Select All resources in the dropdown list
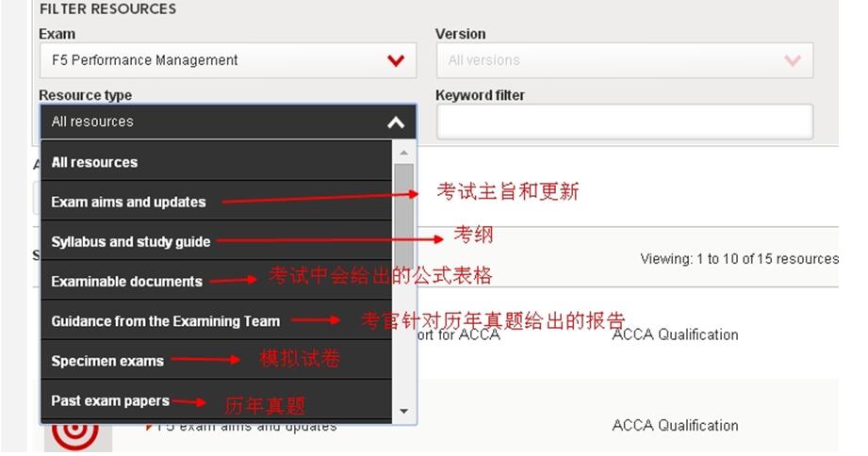The image size is (868, 456). pyautogui.click(x=217, y=162)
